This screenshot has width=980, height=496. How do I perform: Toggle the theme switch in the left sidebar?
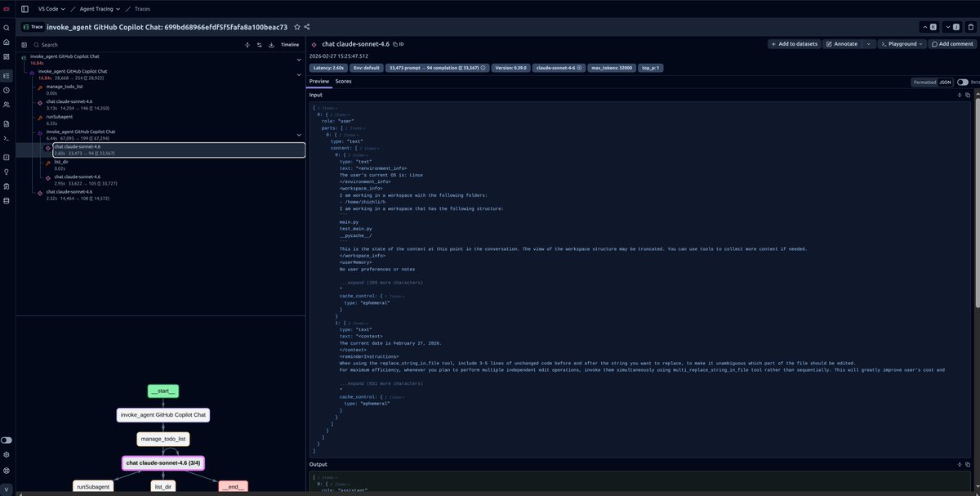[x=7, y=440]
